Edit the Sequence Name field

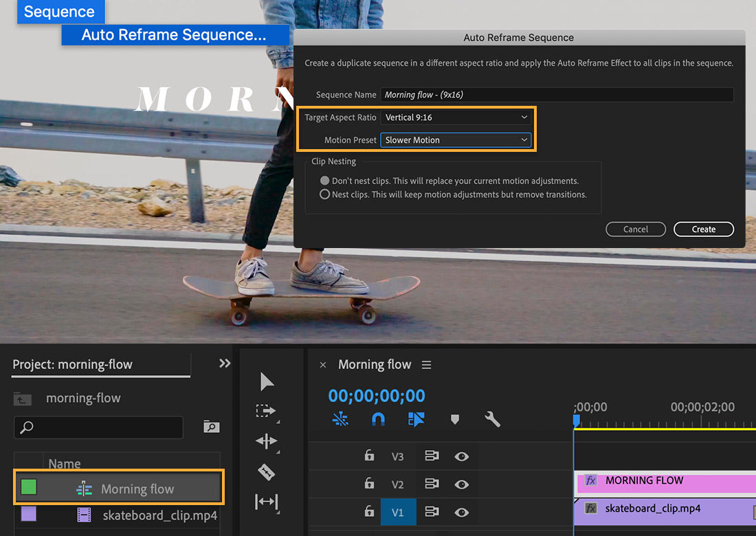[557, 94]
